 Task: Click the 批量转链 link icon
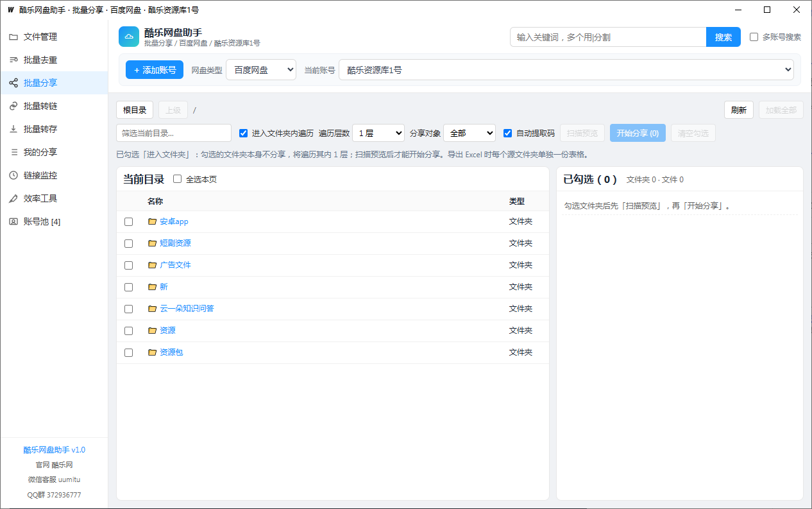point(13,107)
